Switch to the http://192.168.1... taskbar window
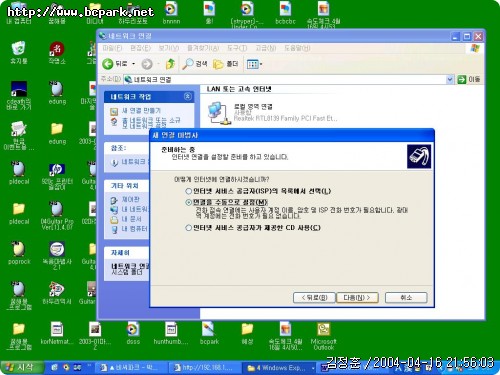 [204, 368]
